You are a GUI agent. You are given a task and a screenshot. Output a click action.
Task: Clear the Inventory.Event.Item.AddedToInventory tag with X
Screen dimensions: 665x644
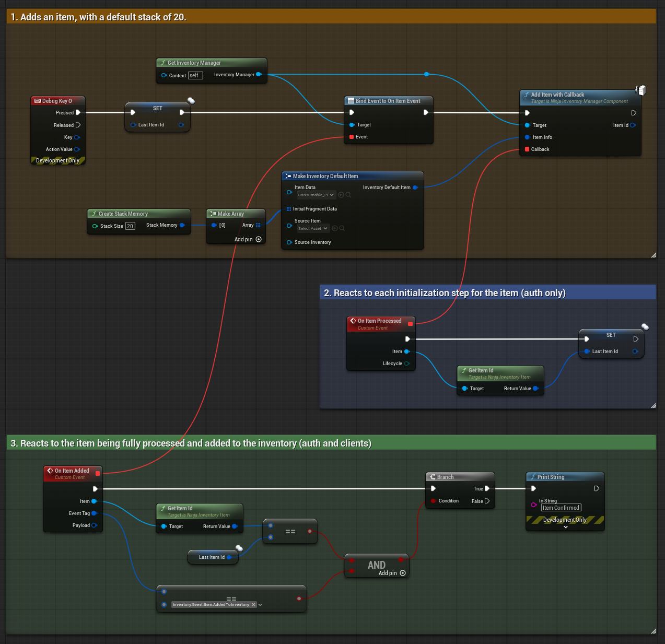254,605
